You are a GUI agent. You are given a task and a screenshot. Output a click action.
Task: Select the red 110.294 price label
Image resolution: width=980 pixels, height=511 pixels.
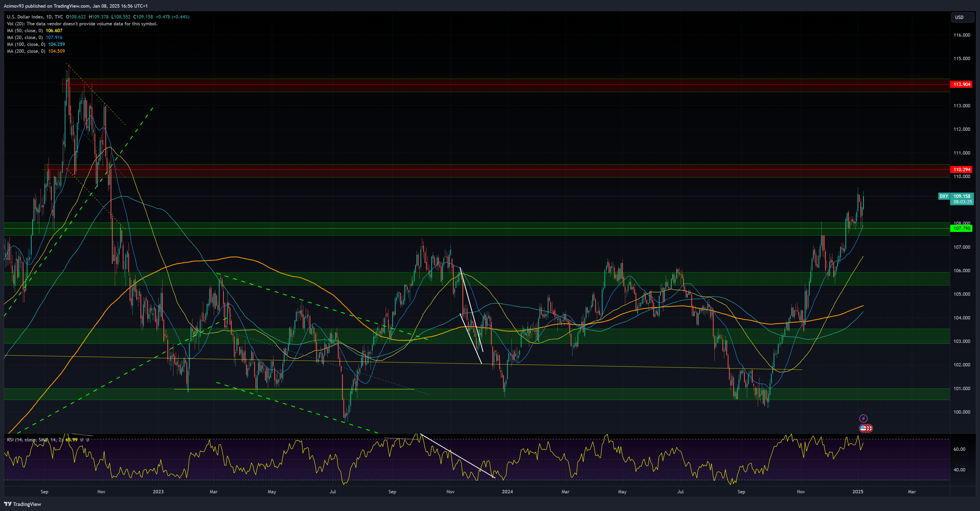(961, 170)
